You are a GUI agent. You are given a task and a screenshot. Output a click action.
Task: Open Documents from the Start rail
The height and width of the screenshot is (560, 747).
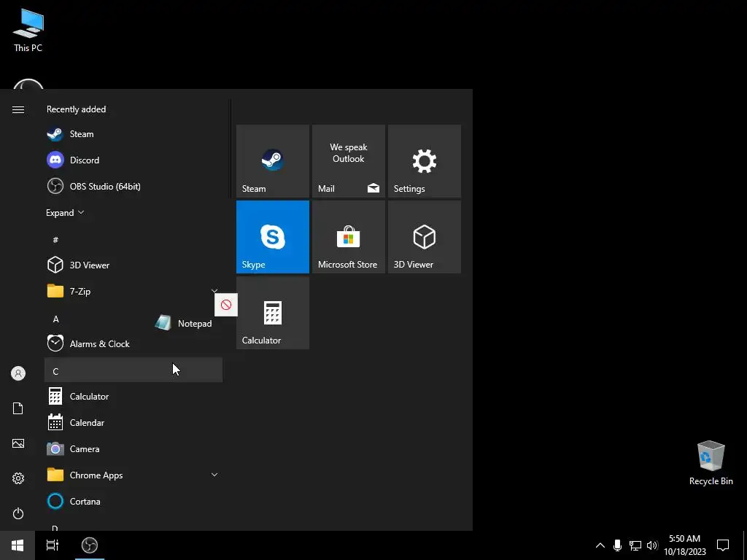[x=18, y=408]
